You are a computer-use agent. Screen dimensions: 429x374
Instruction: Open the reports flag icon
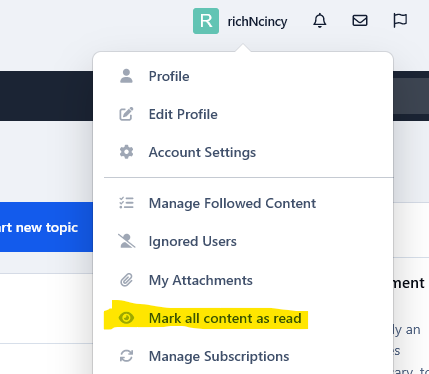click(400, 21)
